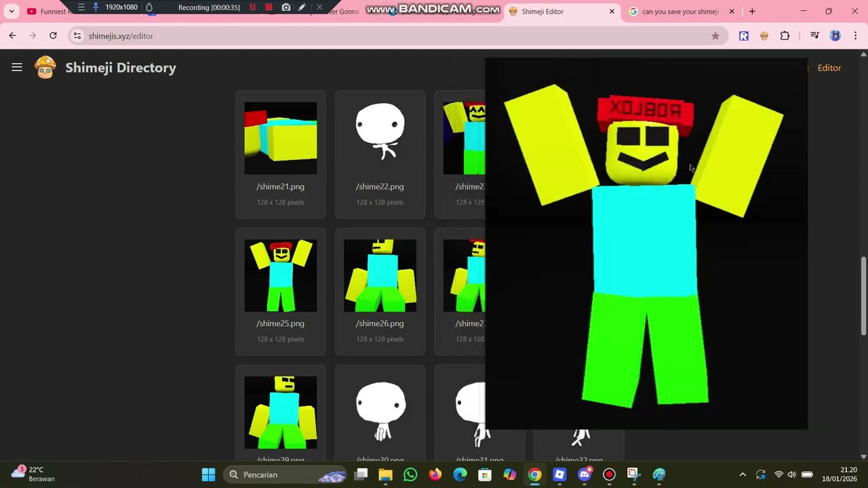Open the Wi-Fi network settings
The width and height of the screenshot is (868, 488).
(778, 474)
